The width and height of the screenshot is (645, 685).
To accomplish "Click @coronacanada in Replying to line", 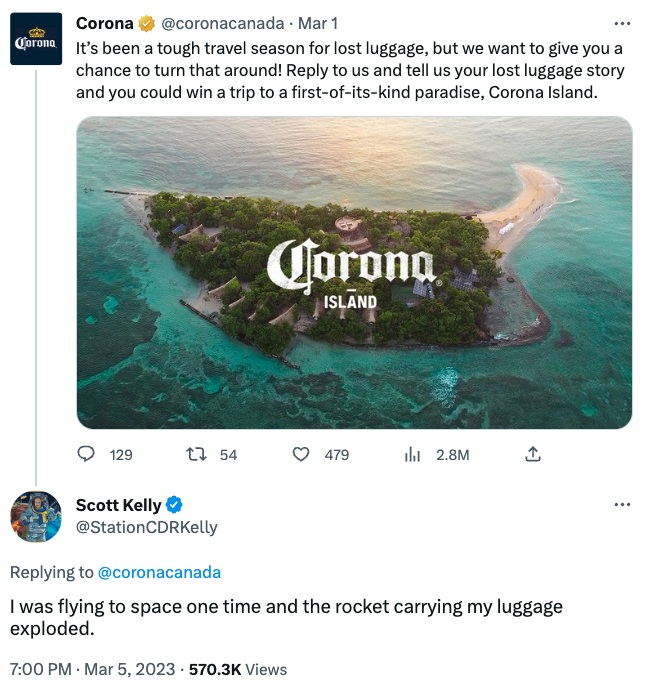I will [159, 573].
